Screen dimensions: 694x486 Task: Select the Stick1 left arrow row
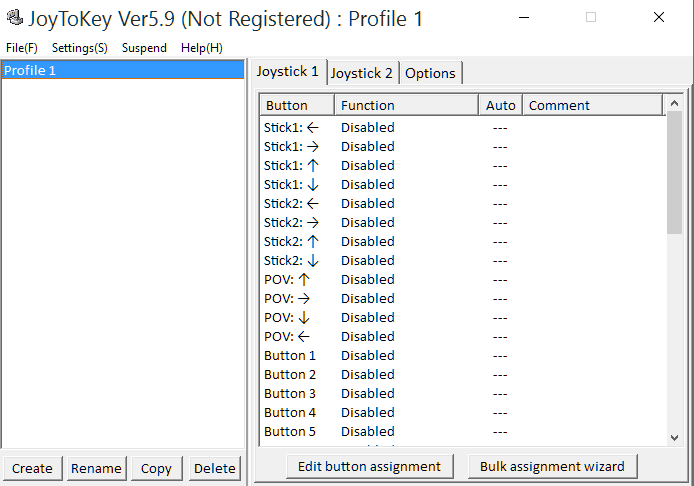click(x=463, y=127)
